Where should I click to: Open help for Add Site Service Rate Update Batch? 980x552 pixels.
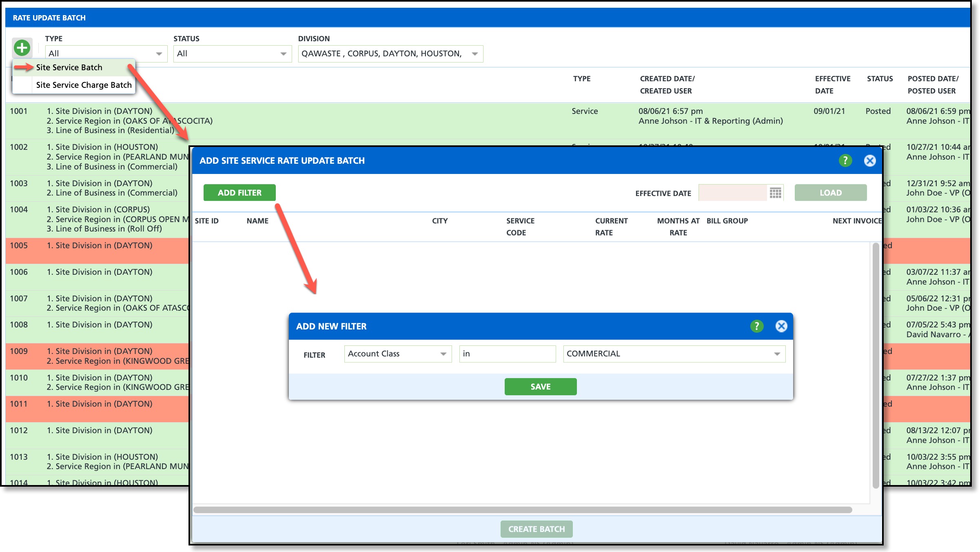[x=845, y=160]
